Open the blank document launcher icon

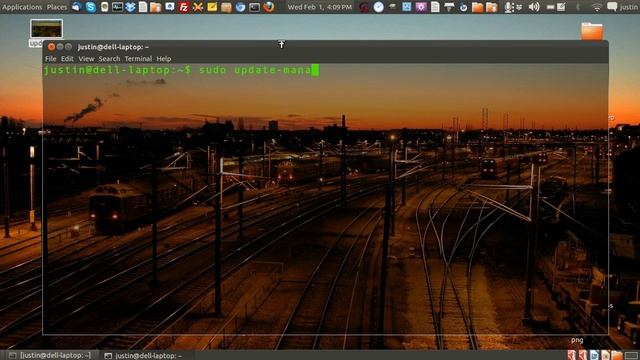[x=143, y=7]
